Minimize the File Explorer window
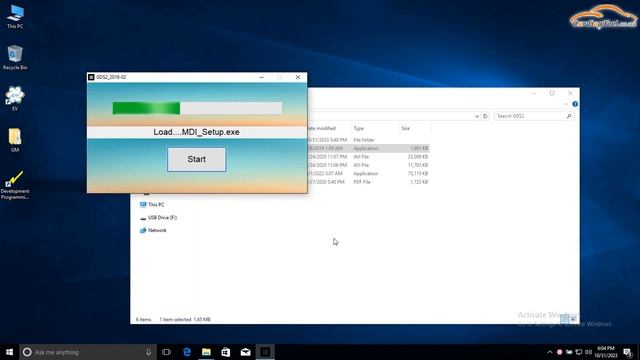Image resolution: width=640 pixels, height=360 pixels. (x=534, y=93)
